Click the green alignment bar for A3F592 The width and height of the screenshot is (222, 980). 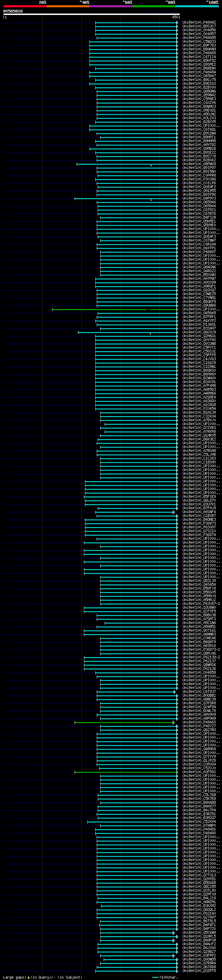point(126,772)
